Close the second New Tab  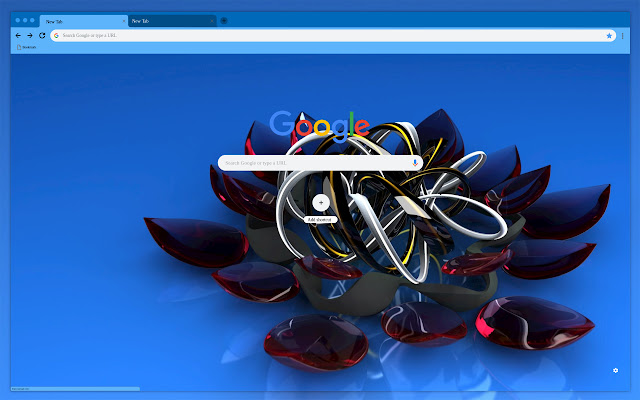click(212, 21)
